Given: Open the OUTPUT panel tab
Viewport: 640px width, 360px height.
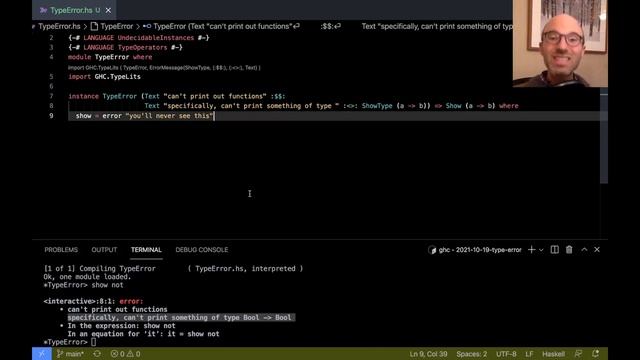Looking at the screenshot, I should point(104,250).
